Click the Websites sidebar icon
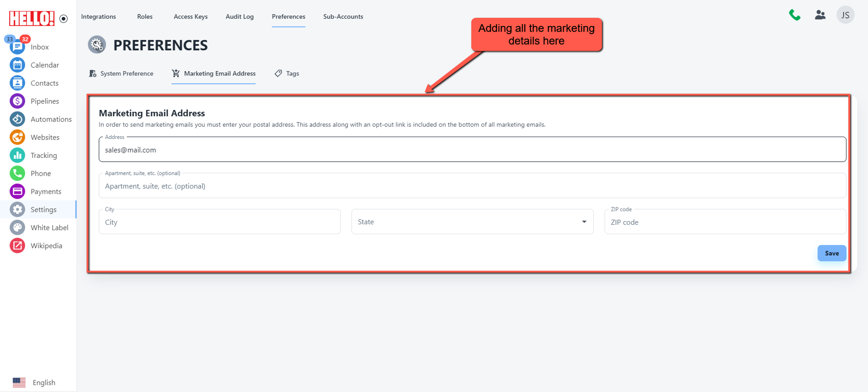Screen dimensions: 868x392 [17, 137]
